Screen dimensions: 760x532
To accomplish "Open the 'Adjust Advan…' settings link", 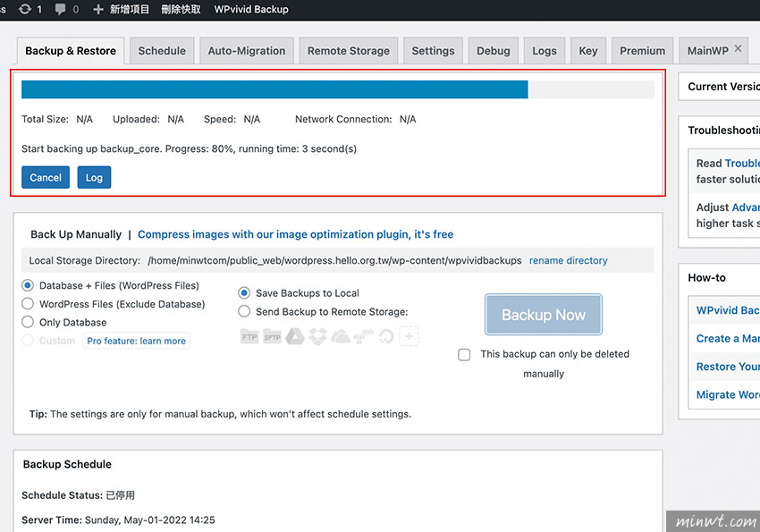I will pyautogui.click(x=745, y=207).
